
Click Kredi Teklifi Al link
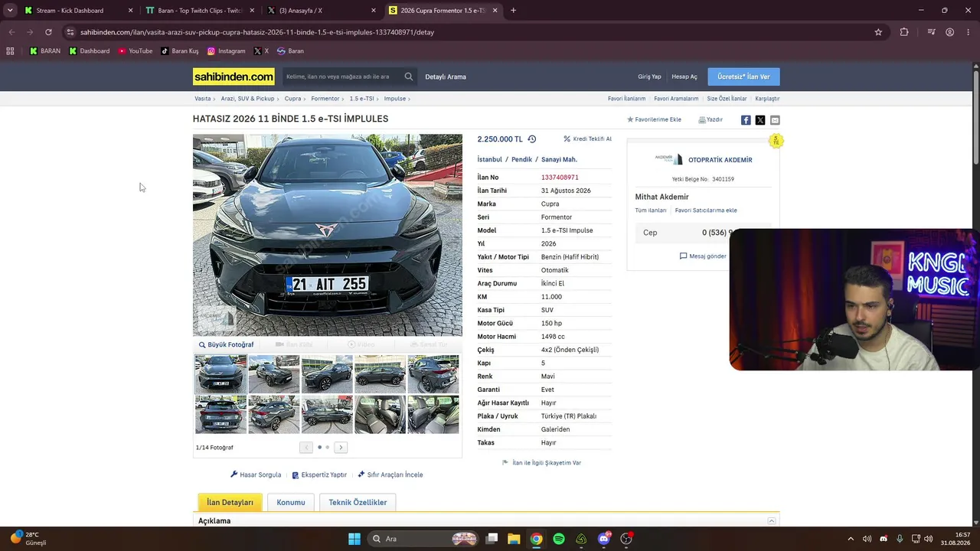point(587,139)
